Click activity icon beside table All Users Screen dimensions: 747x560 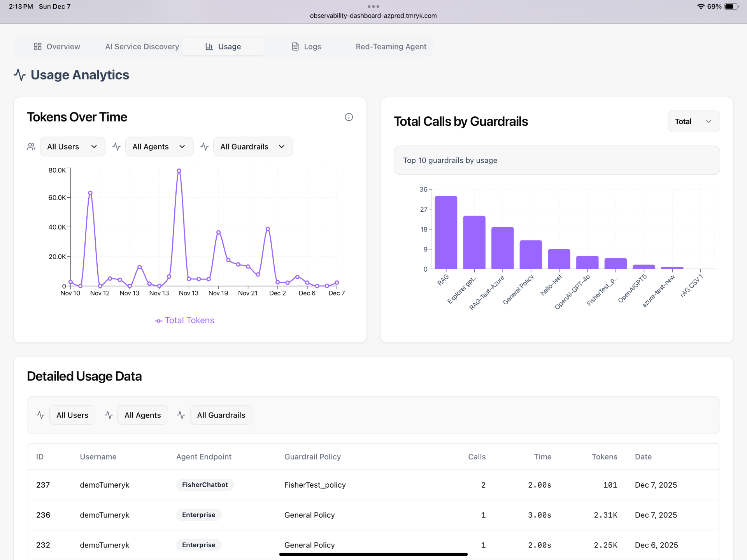tap(40, 415)
